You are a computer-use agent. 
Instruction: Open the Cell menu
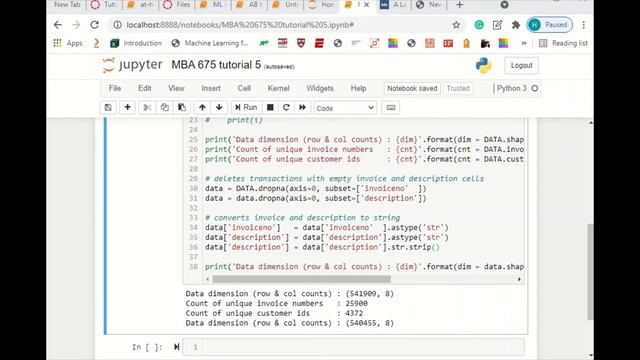click(x=244, y=88)
